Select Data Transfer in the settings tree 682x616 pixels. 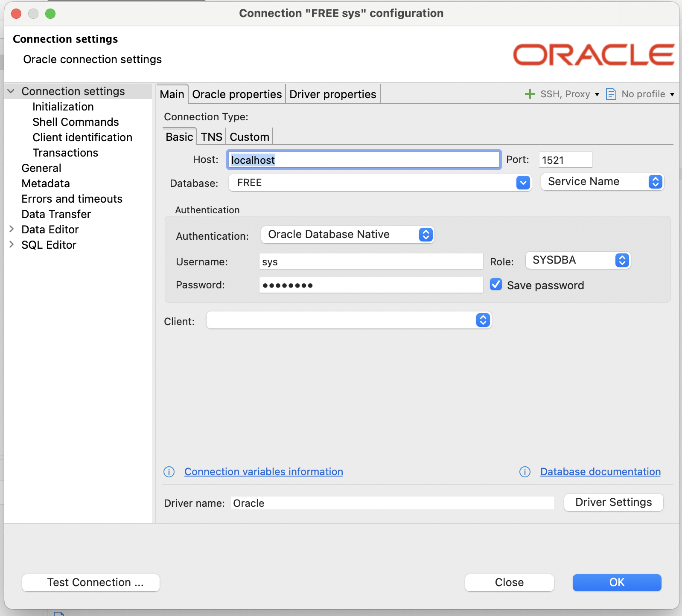click(x=56, y=214)
